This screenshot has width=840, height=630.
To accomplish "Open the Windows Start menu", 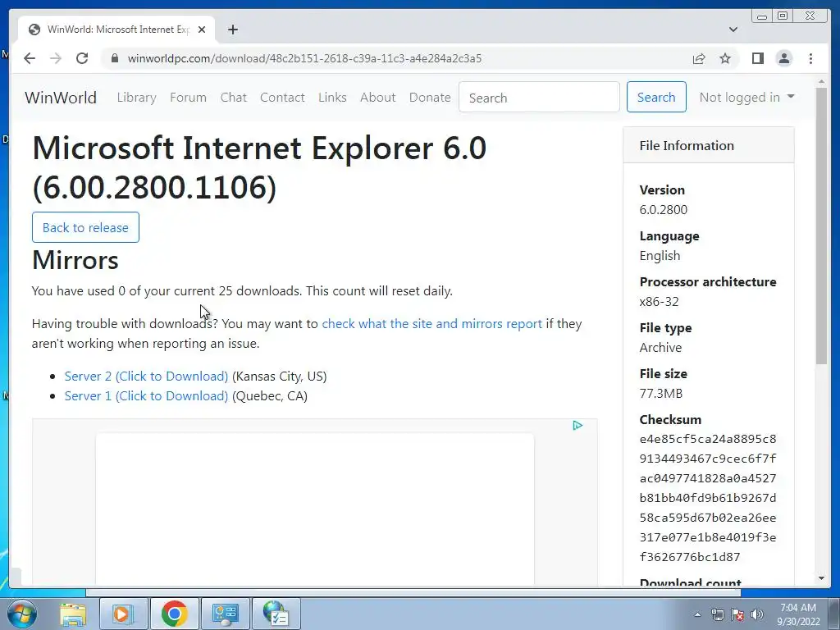I will (21, 614).
